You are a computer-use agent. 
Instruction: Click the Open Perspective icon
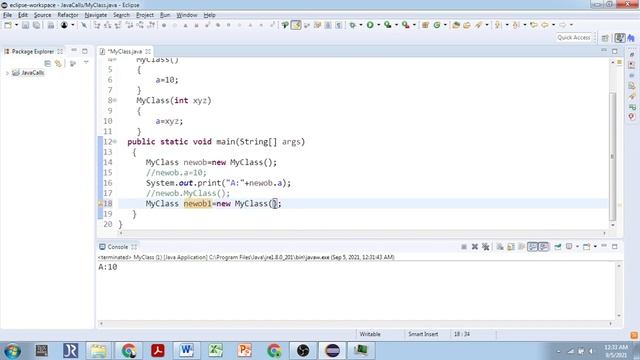(x=605, y=38)
